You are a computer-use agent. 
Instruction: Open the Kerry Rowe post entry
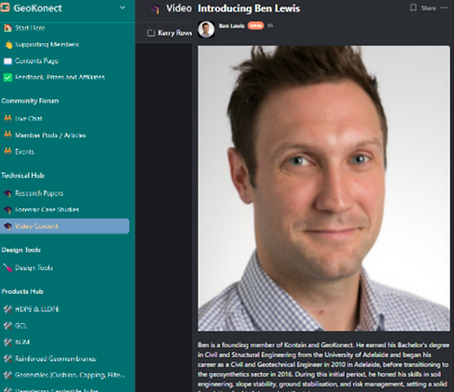click(x=175, y=33)
